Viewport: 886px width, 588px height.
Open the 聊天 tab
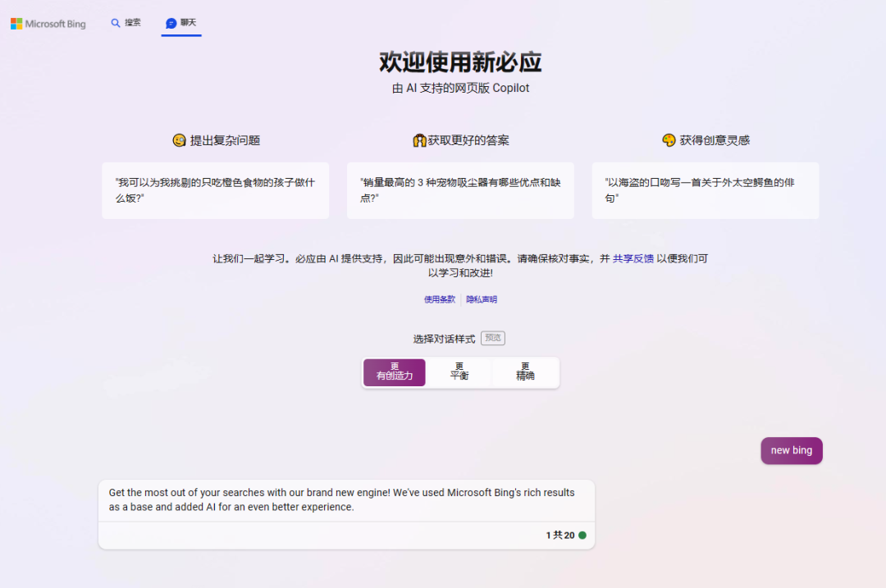coord(180,23)
